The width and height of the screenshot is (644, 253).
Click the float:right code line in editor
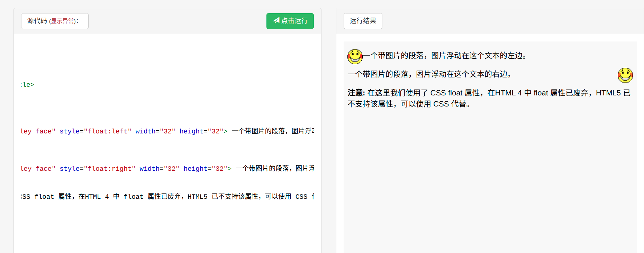point(167,169)
